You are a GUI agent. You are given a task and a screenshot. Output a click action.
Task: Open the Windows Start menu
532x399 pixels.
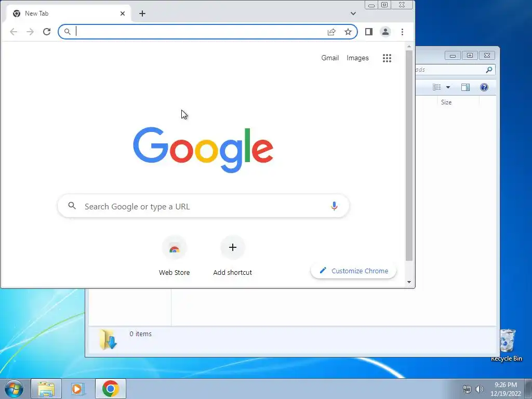[x=14, y=389]
